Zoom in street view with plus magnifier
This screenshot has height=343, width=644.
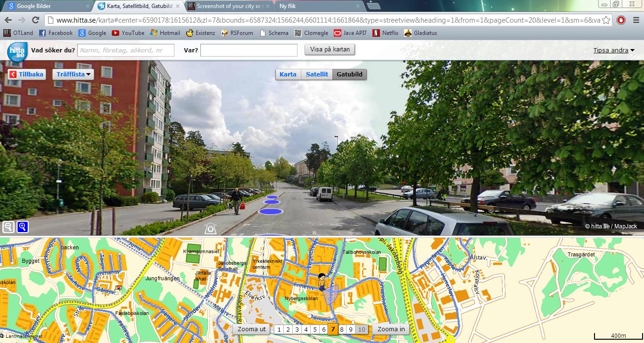point(23,227)
